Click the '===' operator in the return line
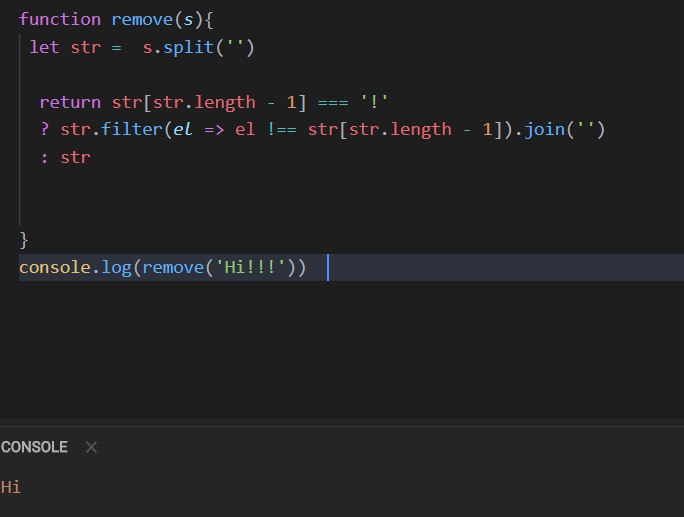The width and height of the screenshot is (684, 517). [333, 103]
